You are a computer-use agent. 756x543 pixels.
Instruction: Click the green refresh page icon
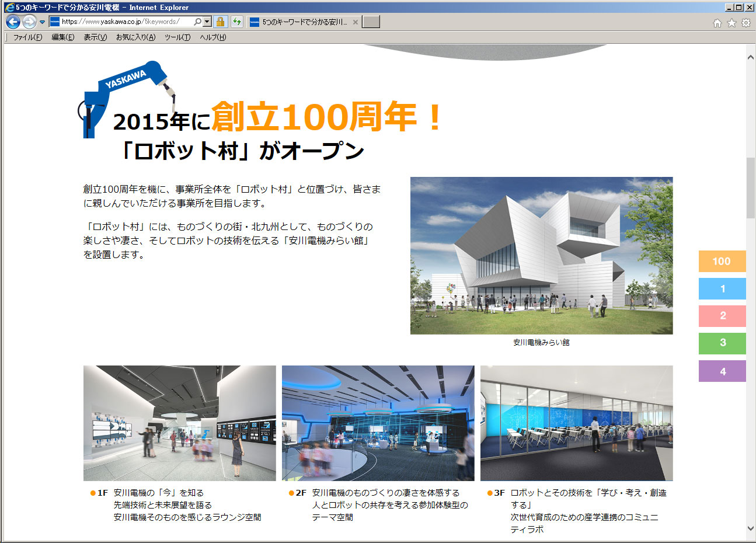point(236,22)
